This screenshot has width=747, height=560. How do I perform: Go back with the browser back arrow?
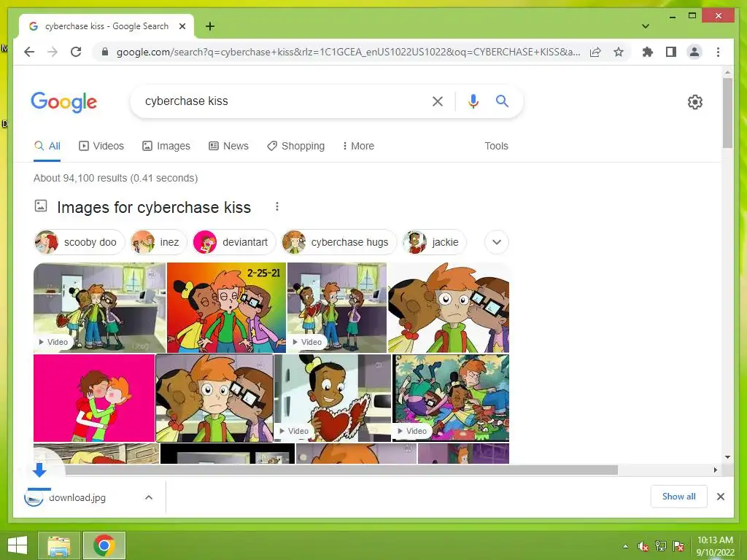(x=29, y=52)
